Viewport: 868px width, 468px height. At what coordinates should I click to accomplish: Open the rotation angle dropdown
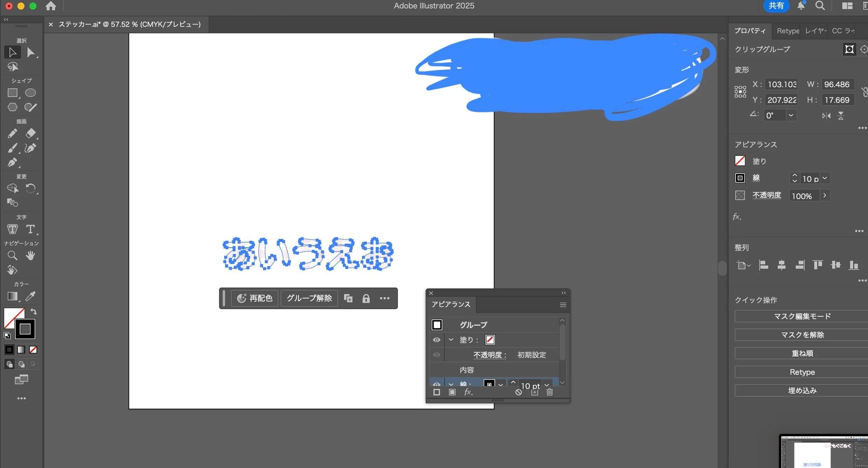tap(791, 115)
